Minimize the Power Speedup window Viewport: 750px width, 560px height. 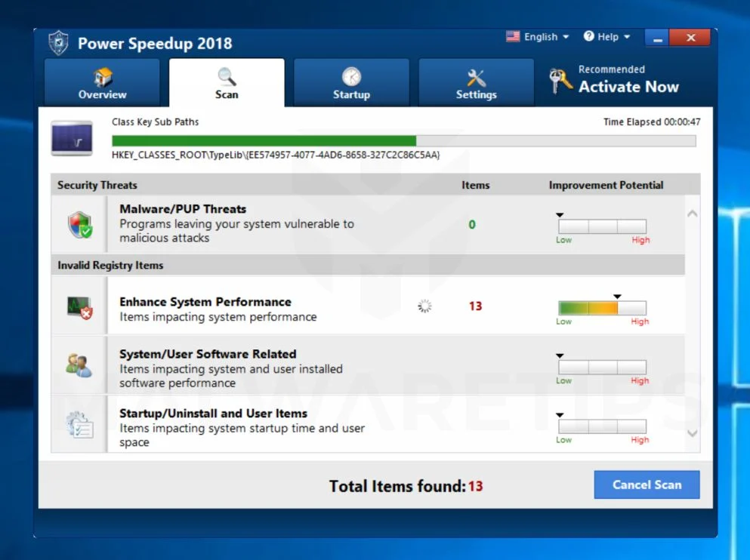(657, 38)
